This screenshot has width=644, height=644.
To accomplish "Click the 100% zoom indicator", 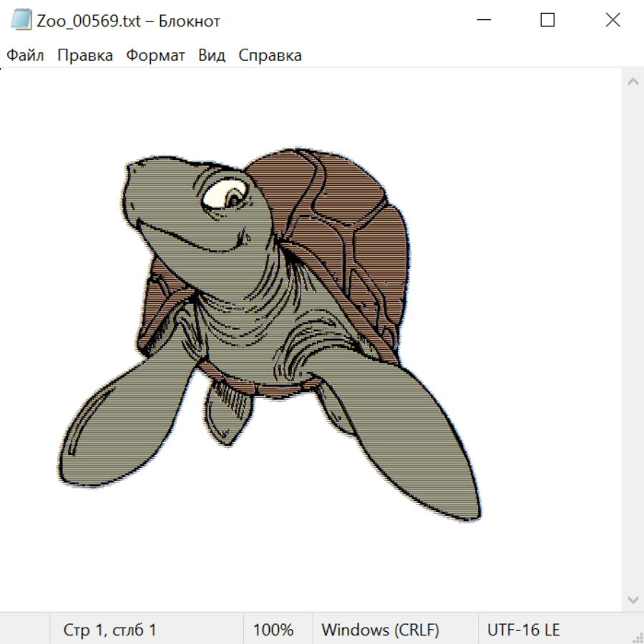I will 273,630.
